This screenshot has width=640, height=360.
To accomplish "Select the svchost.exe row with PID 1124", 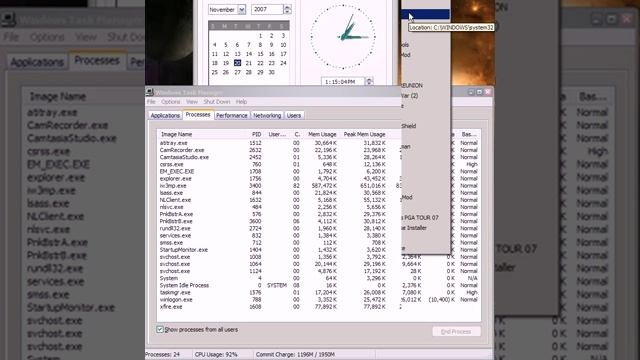I will (x=318, y=271).
